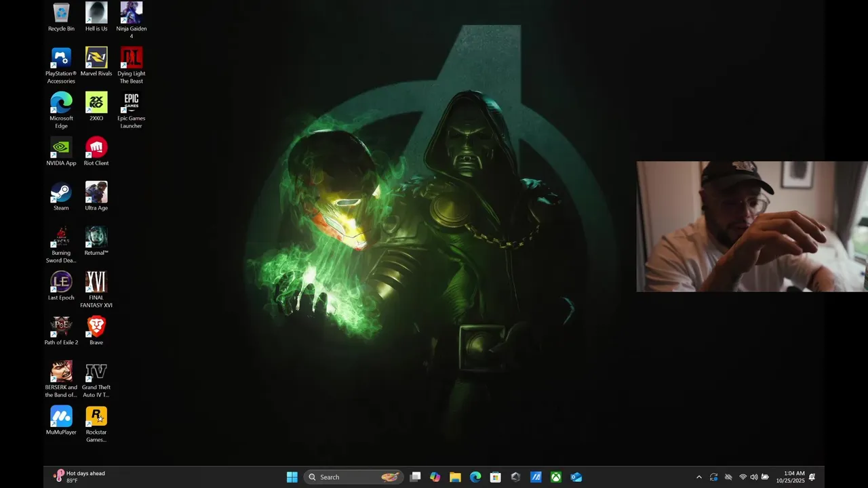Open Outlook from the taskbar
The height and width of the screenshot is (488, 868).
tap(576, 477)
